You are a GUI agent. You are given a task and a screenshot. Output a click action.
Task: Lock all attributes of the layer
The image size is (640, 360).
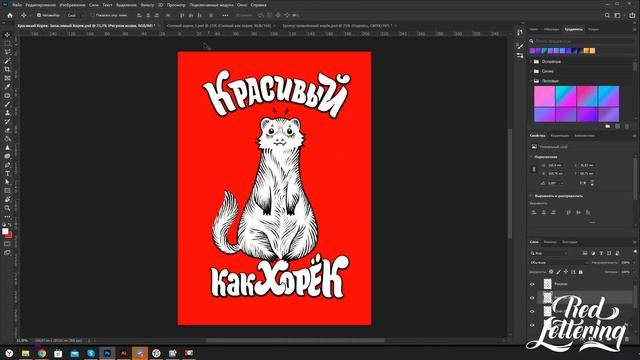(581, 272)
